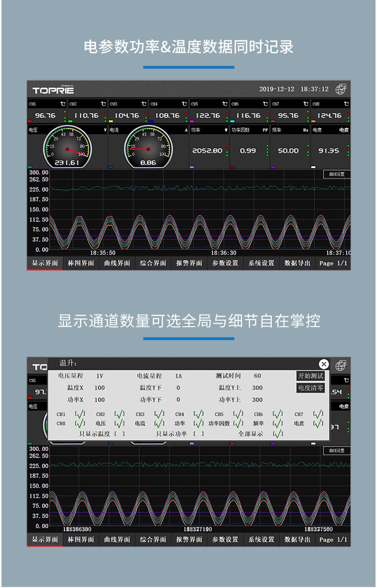Click the TOPRIE Electronics logo left of the 2019-12-12 date
Viewport: 377px width, 588px height.
[53, 90]
